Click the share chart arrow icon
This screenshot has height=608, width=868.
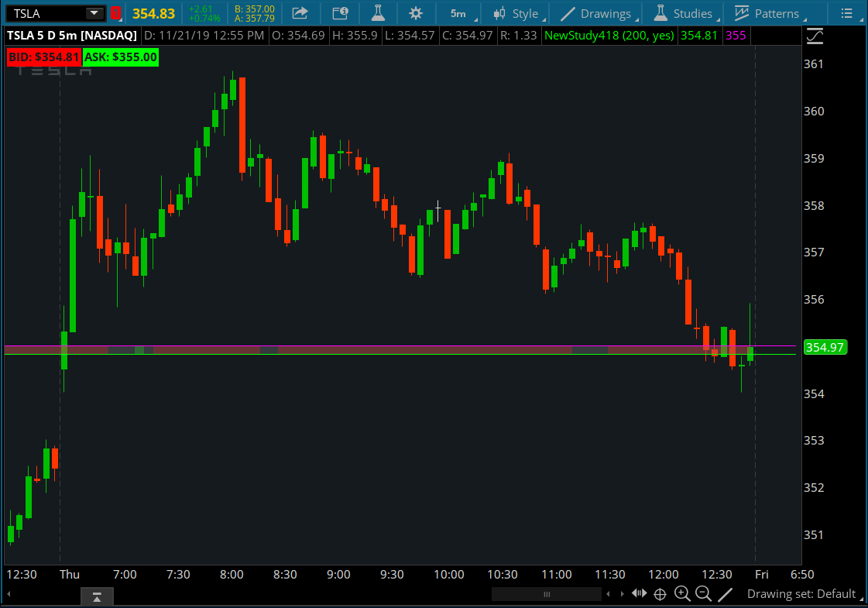300,13
